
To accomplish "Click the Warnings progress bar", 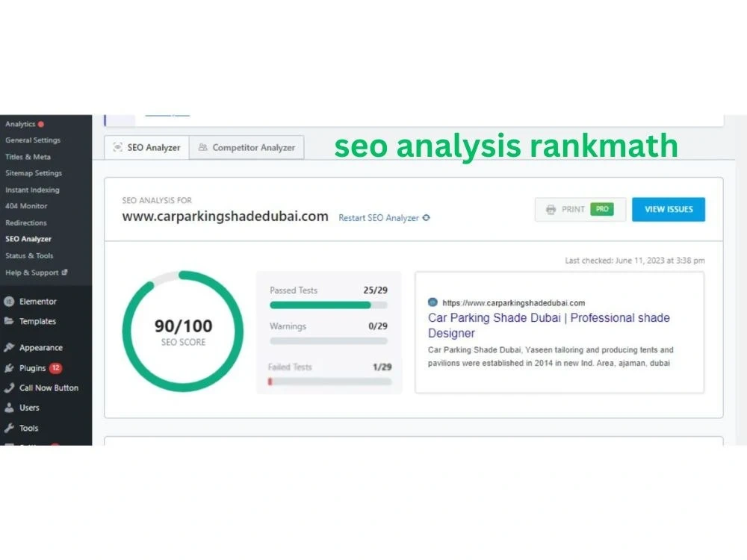I will (329, 341).
